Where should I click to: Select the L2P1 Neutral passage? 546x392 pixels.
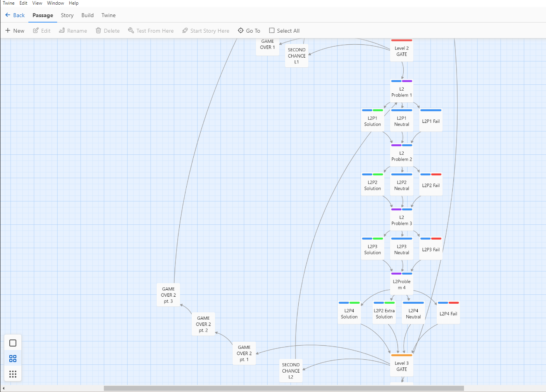click(402, 120)
